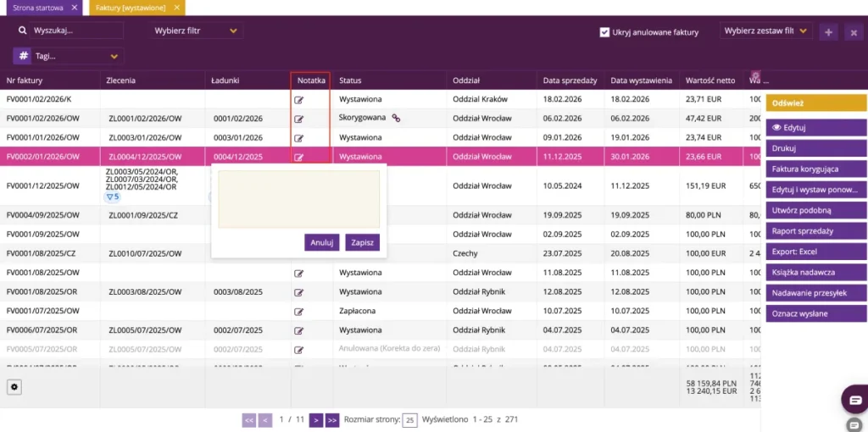The height and width of the screenshot is (432, 868).
Task: Expand the 5 more orders indicator
Action: (x=113, y=197)
